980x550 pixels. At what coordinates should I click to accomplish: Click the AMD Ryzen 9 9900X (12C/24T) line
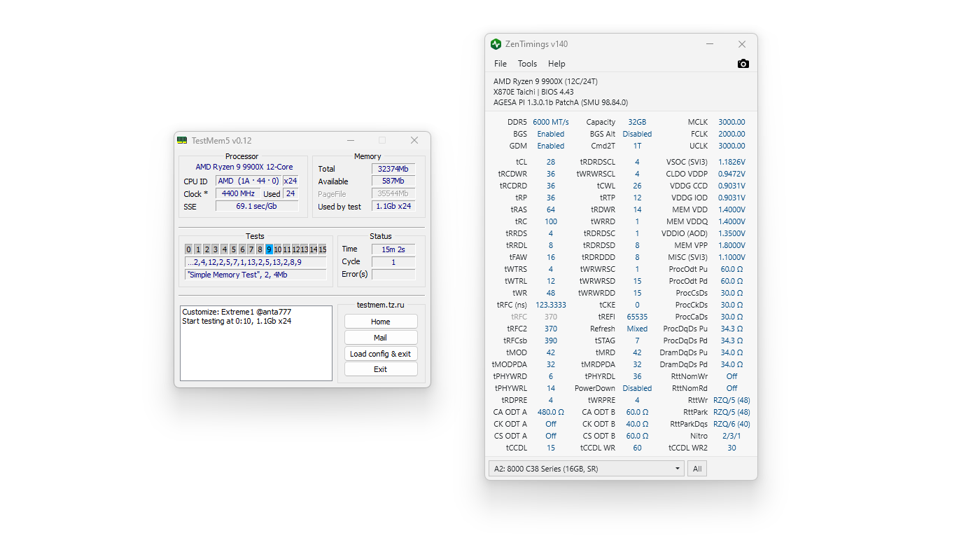point(545,81)
